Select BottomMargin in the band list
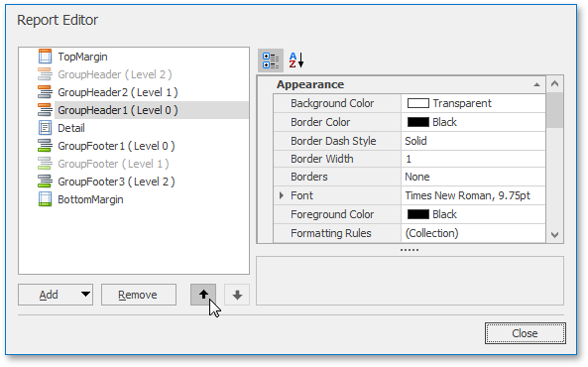This screenshot has width=588, height=367. 90,199
